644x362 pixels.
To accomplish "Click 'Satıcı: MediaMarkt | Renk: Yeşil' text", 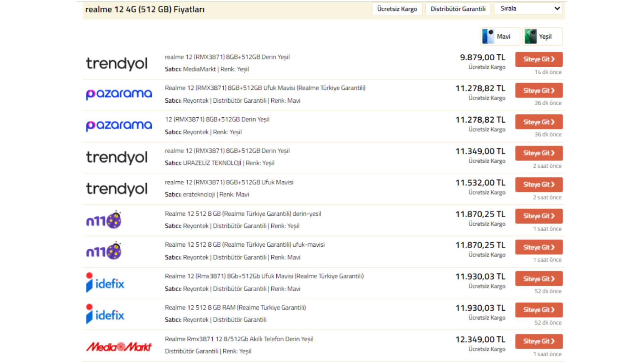I will click(x=207, y=69).
